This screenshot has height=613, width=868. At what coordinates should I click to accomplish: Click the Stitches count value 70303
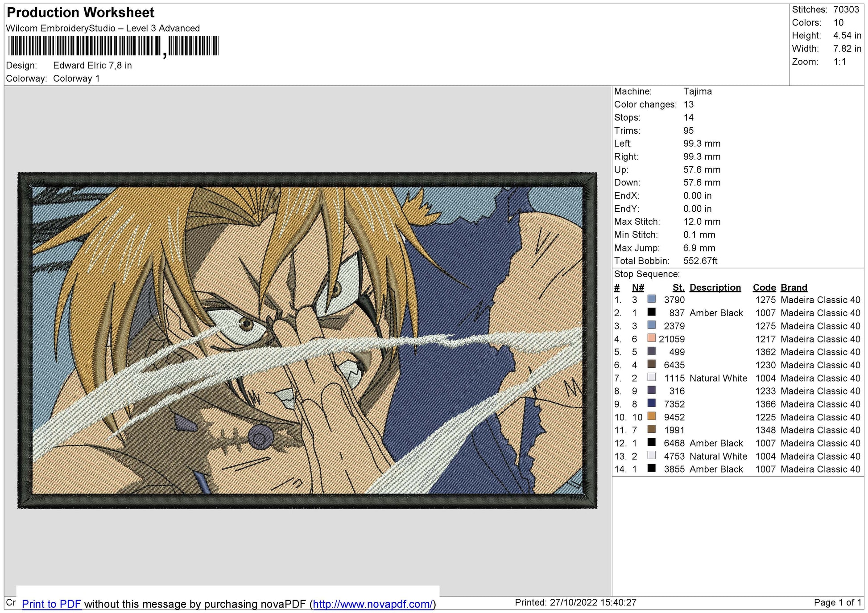click(x=846, y=9)
